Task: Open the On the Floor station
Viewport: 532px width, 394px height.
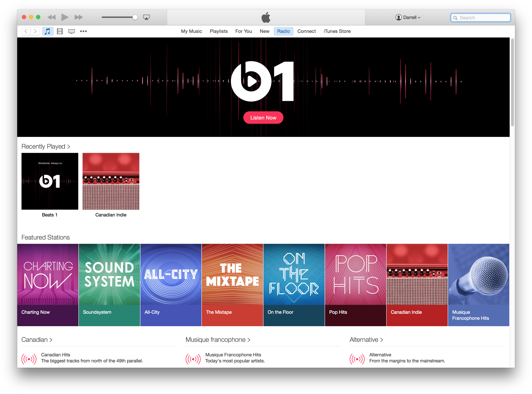Action: coord(294,285)
